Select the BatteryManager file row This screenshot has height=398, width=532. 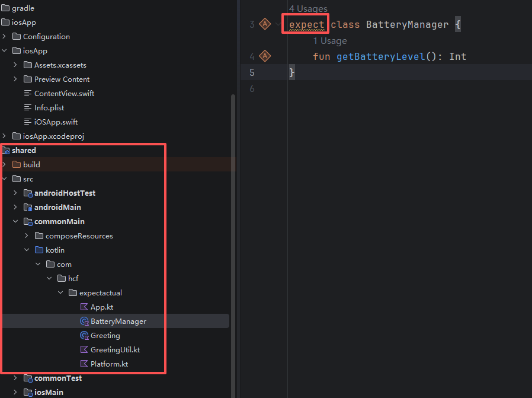click(x=116, y=321)
